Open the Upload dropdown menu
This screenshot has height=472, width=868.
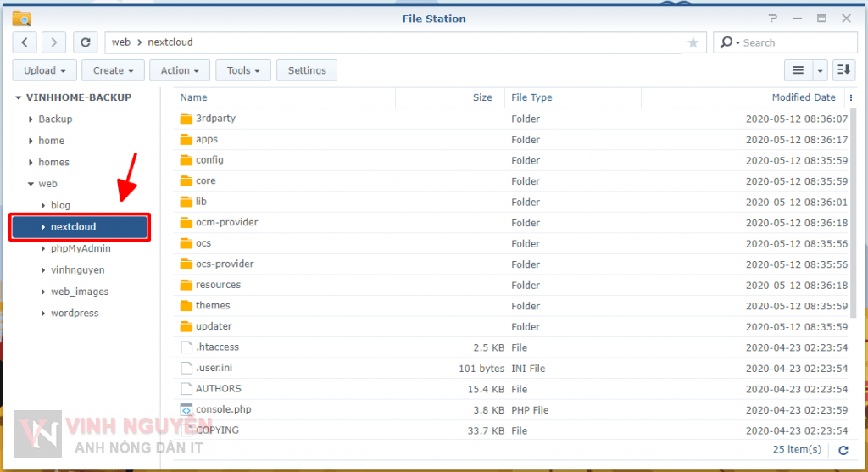coord(45,70)
